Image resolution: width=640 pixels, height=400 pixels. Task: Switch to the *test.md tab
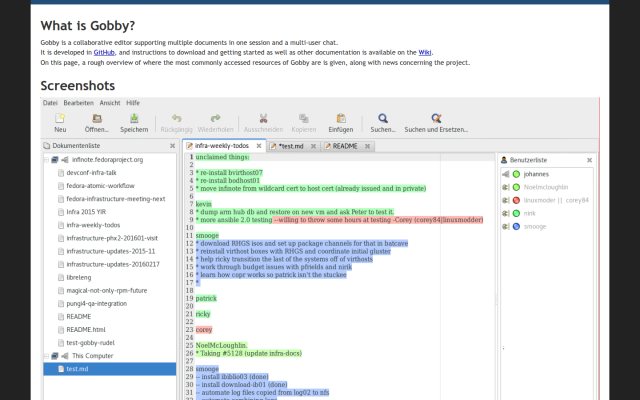[x=291, y=146]
